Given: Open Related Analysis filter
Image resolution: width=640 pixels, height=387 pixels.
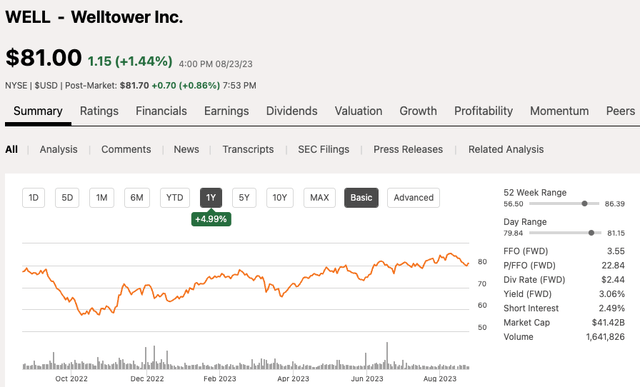Looking at the screenshot, I should click(x=506, y=149).
